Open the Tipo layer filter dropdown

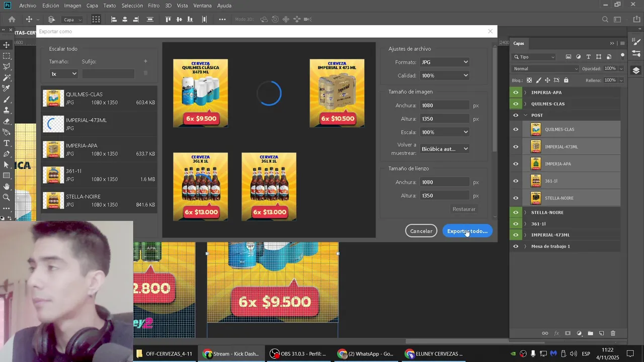coord(534,57)
